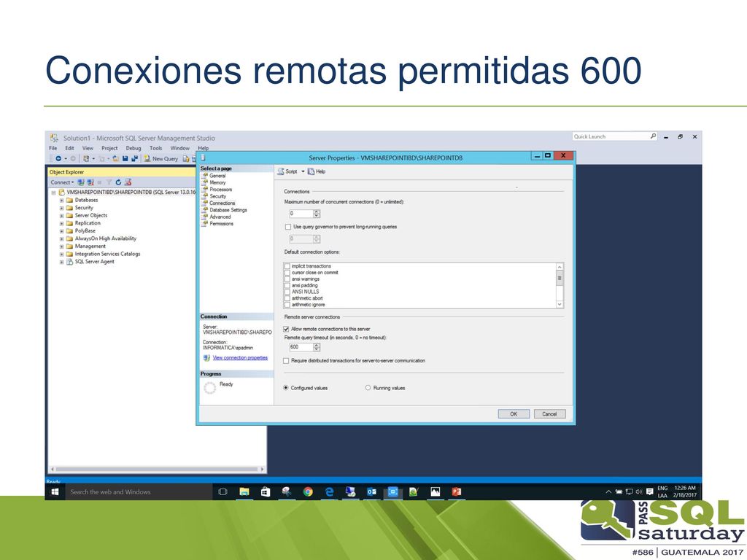Click the New Query toolbar button
This screenshot has width=747, height=560.
(x=161, y=158)
